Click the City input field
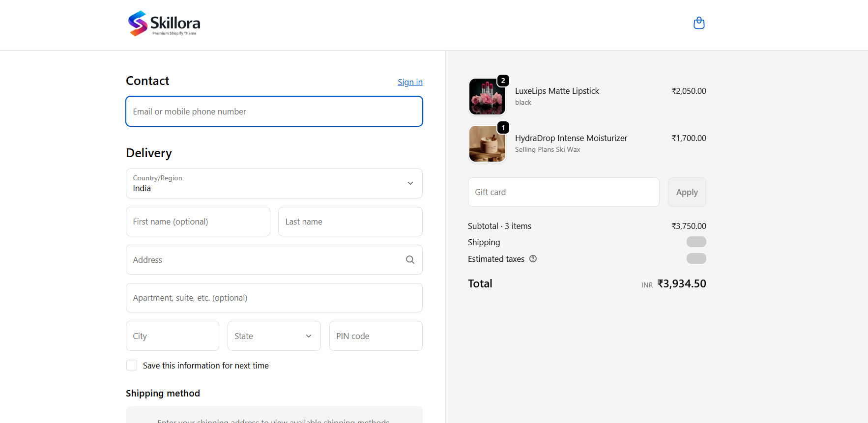This screenshot has height=423, width=868. (172, 336)
